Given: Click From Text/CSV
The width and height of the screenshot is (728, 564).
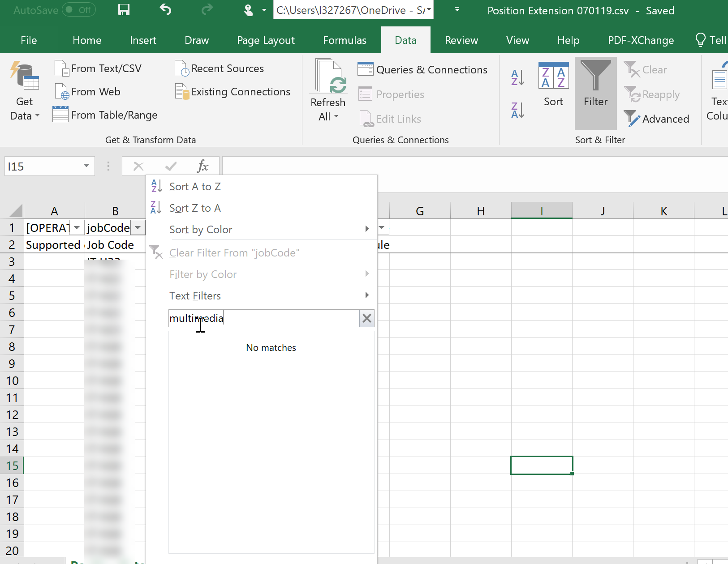Looking at the screenshot, I should [98, 68].
